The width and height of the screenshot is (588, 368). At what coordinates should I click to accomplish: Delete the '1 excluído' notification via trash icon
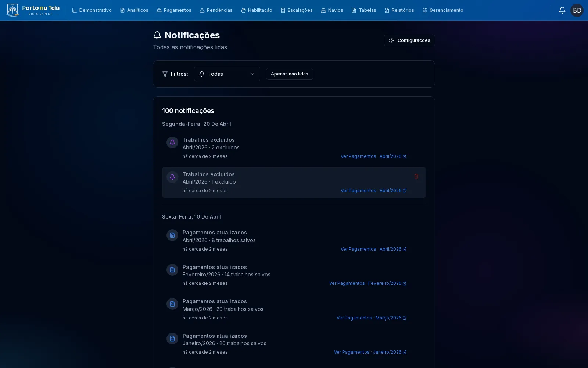(416, 176)
